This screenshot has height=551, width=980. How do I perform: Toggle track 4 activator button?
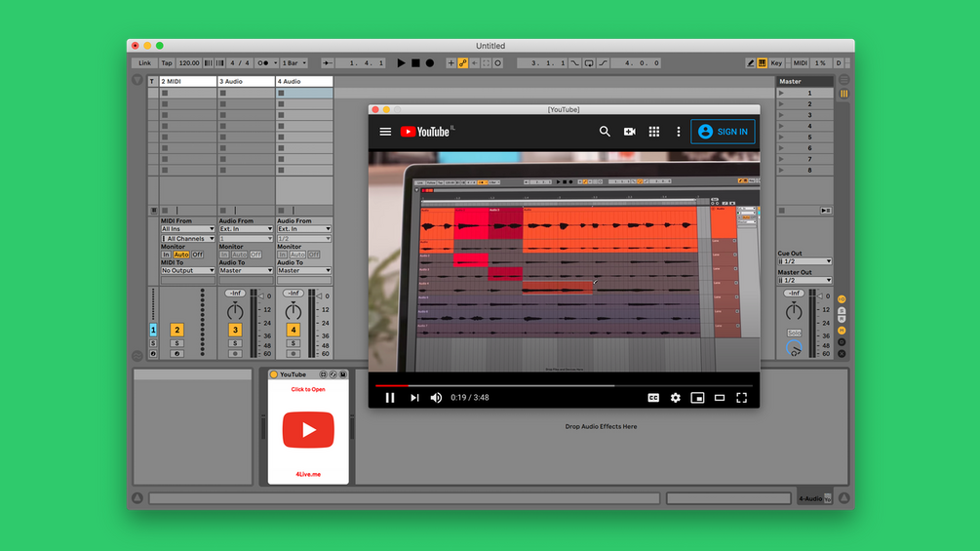click(294, 330)
